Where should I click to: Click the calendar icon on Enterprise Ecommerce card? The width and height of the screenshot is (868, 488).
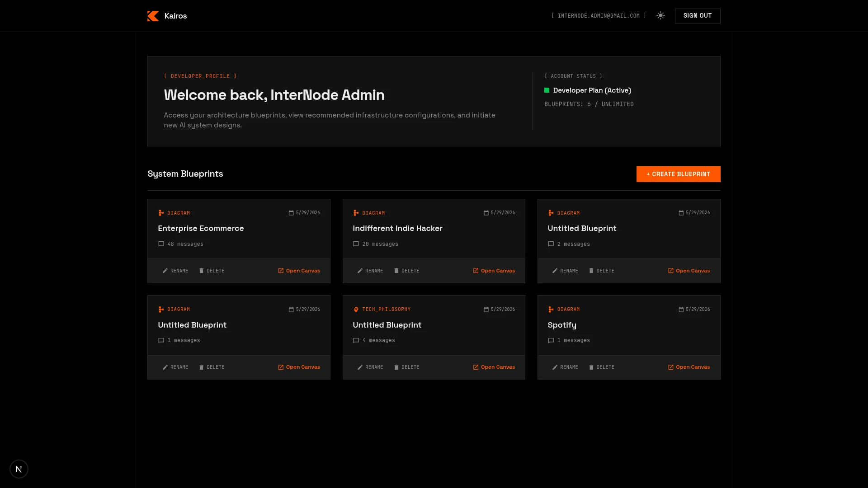coord(291,213)
